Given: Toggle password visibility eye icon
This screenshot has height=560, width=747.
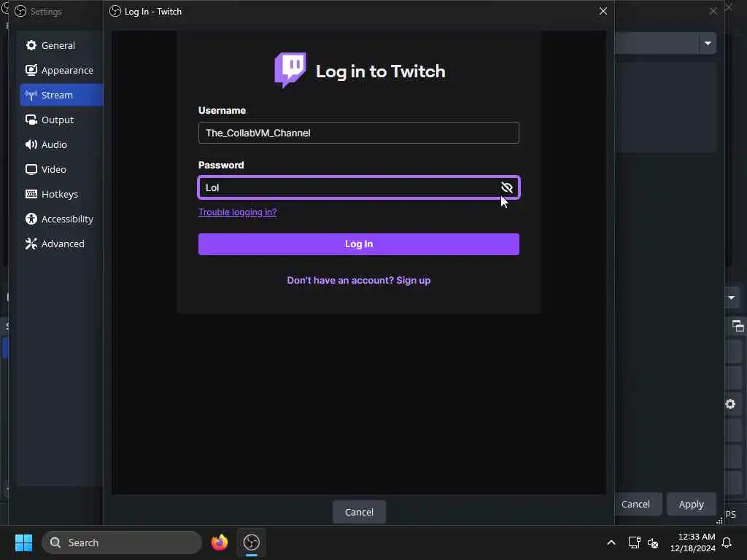Looking at the screenshot, I should (x=506, y=187).
